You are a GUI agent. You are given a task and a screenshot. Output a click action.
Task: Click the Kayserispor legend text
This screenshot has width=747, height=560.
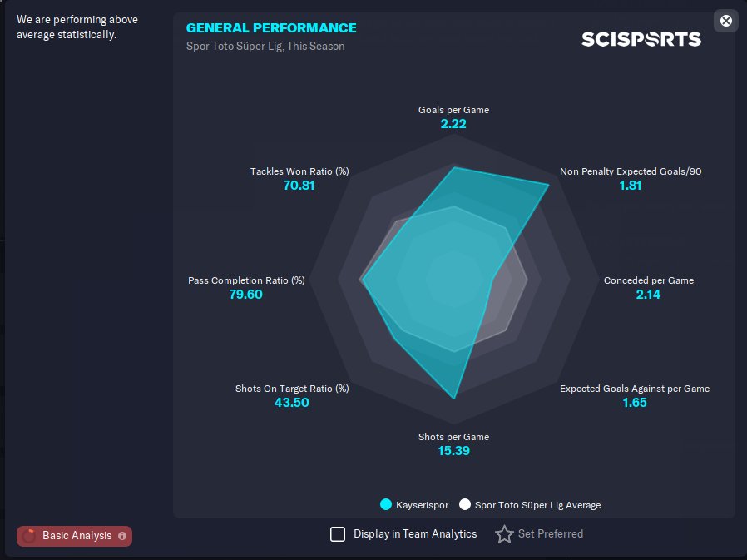pos(422,505)
